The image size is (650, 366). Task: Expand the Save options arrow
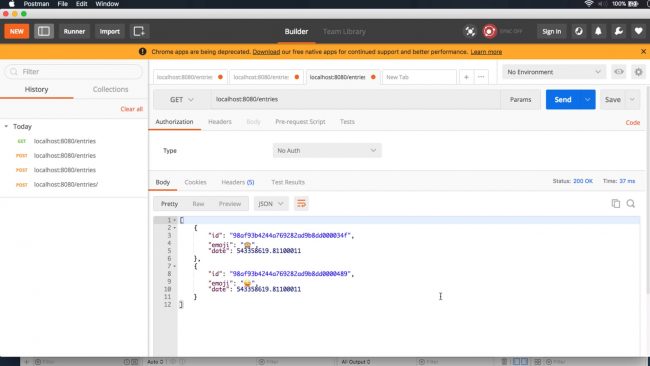[632, 99]
